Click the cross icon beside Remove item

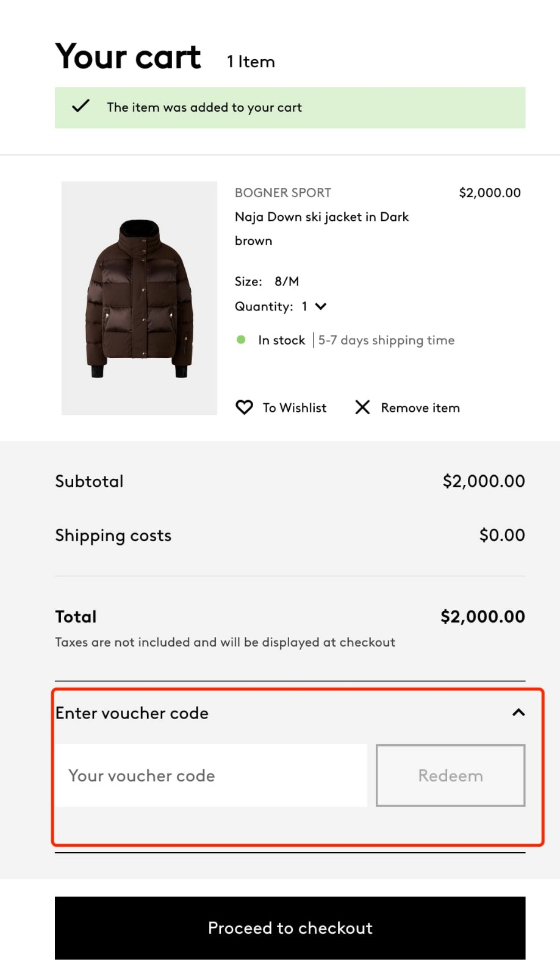coord(362,407)
